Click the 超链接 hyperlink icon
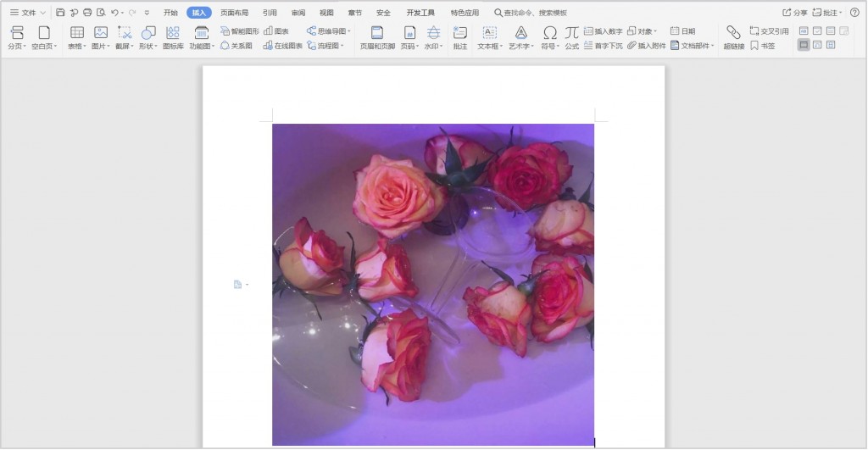 (x=733, y=33)
